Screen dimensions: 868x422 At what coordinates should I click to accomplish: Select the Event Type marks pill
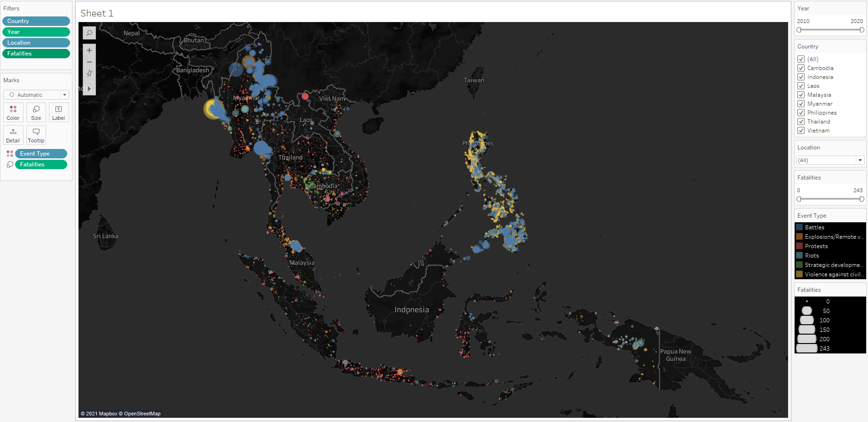coord(41,154)
